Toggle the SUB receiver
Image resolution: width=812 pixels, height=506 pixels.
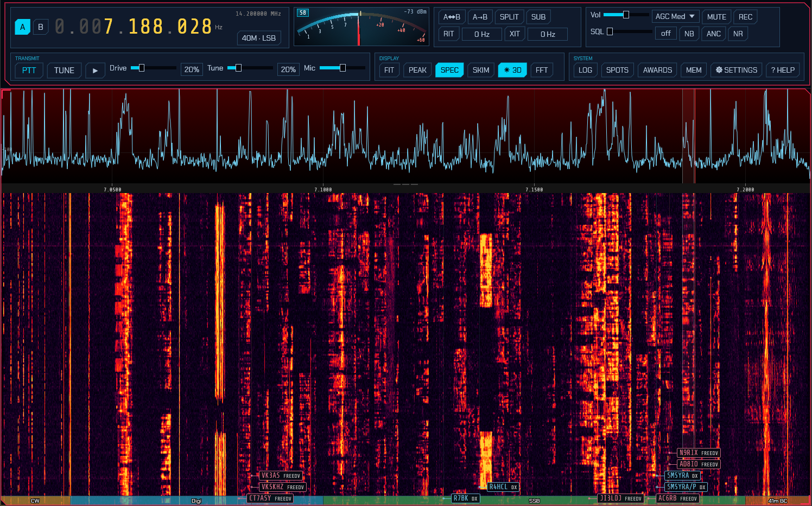click(538, 17)
